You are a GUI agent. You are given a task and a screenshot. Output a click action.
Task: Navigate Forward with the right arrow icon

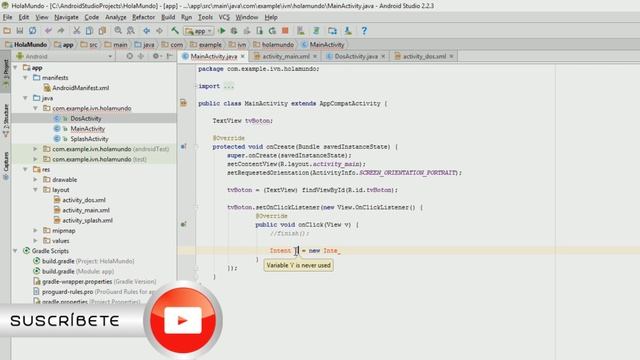[159, 31]
